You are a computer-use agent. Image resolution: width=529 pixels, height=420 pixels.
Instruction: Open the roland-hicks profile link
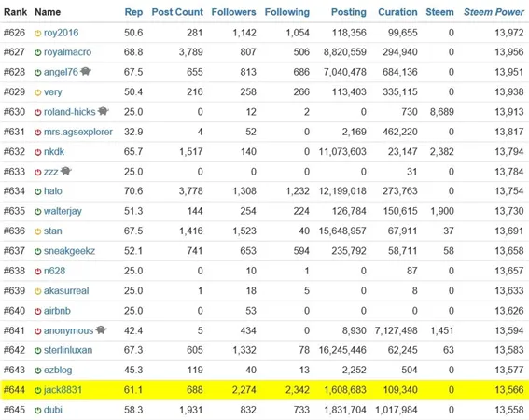click(69, 112)
